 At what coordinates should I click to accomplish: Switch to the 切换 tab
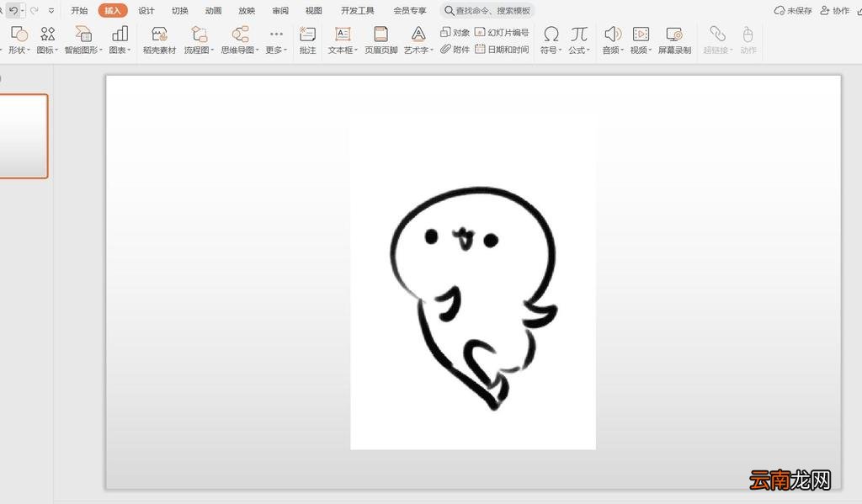pos(180,10)
